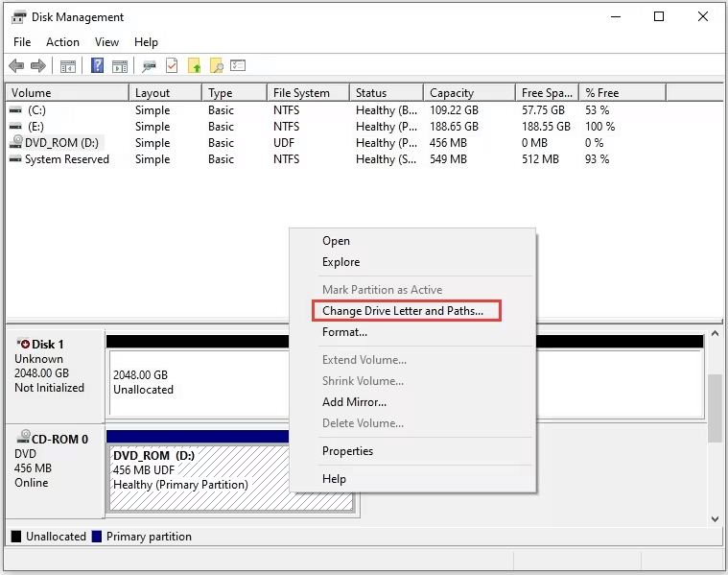Open Help via the blue question mark icon
The height and width of the screenshot is (575, 728).
point(97,66)
